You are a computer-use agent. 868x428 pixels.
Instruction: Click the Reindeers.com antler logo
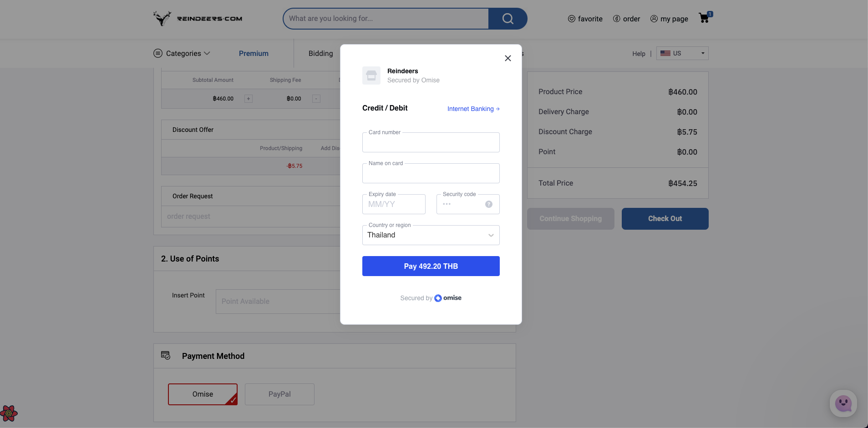[x=198, y=19]
